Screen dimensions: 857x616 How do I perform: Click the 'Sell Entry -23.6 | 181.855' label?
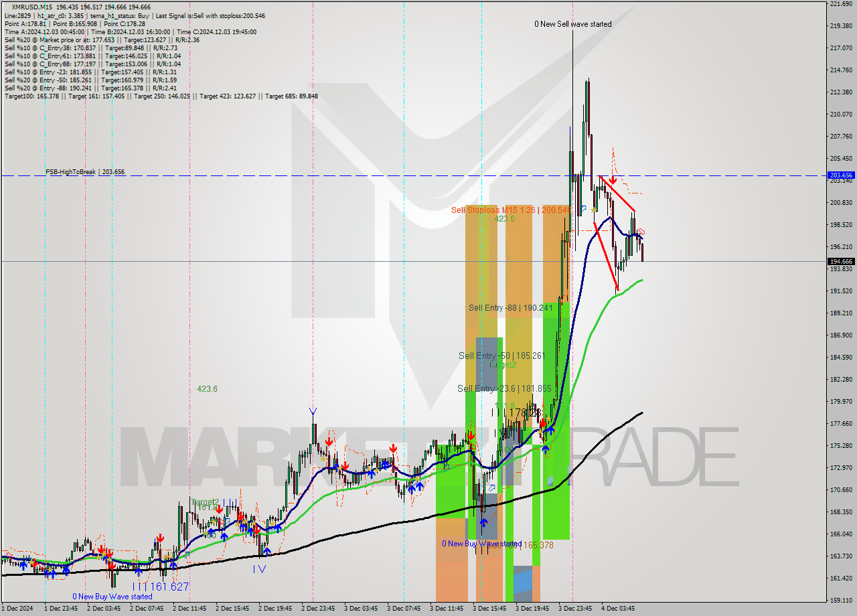[505, 388]
